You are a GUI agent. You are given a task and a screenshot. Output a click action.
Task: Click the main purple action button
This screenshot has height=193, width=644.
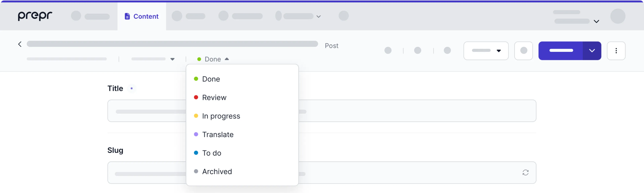(561, 51)
